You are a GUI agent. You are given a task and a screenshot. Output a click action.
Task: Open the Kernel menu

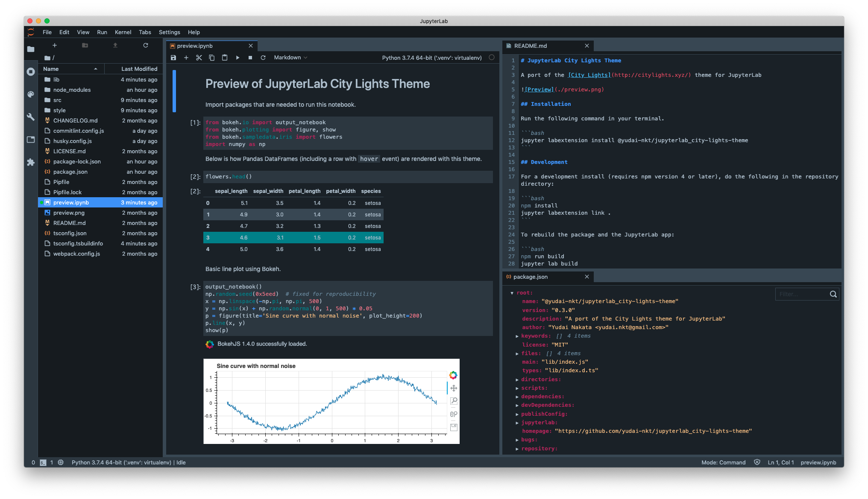click(x=123, y=32)
